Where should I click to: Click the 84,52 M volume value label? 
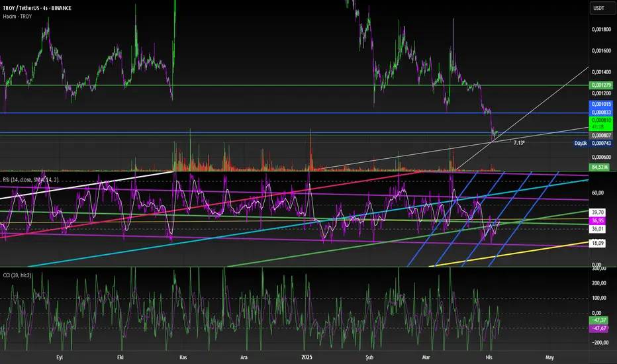point(599,167)
